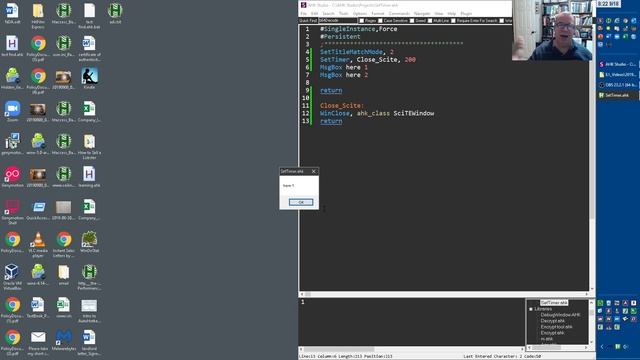Click the green pause tray icon
Image resolution: width=640 pixels, height=360 pixels.
pos(618,347)
